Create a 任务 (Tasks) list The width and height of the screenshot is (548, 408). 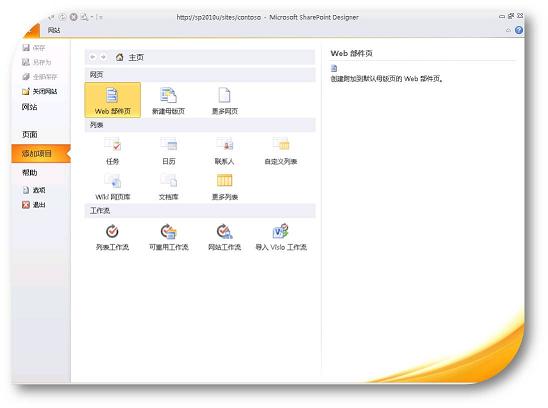(x=113, y=151)
